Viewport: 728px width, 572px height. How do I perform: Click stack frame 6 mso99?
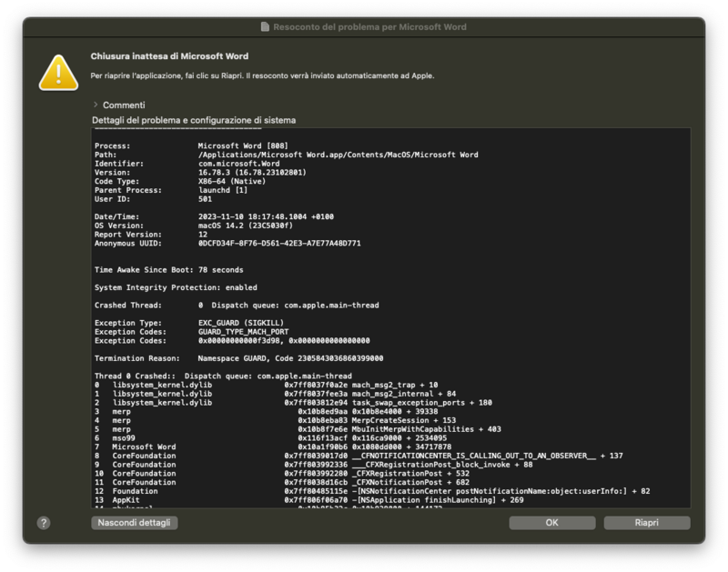(x=270, y=438)
